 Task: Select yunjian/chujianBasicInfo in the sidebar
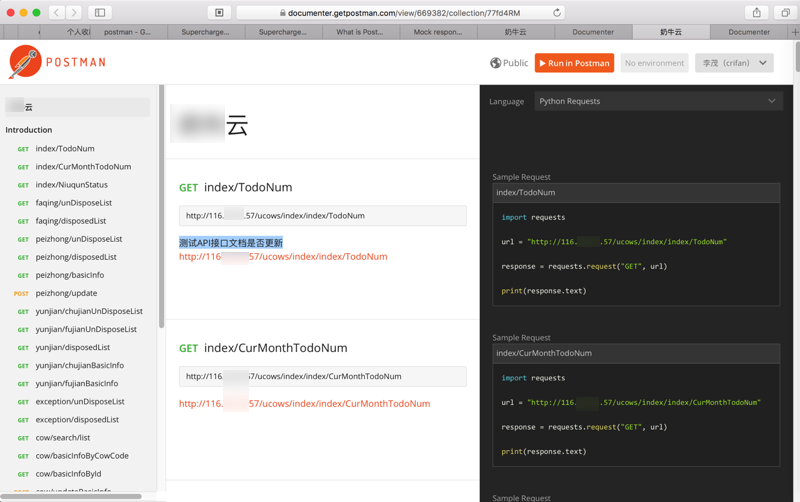[80, 365]
